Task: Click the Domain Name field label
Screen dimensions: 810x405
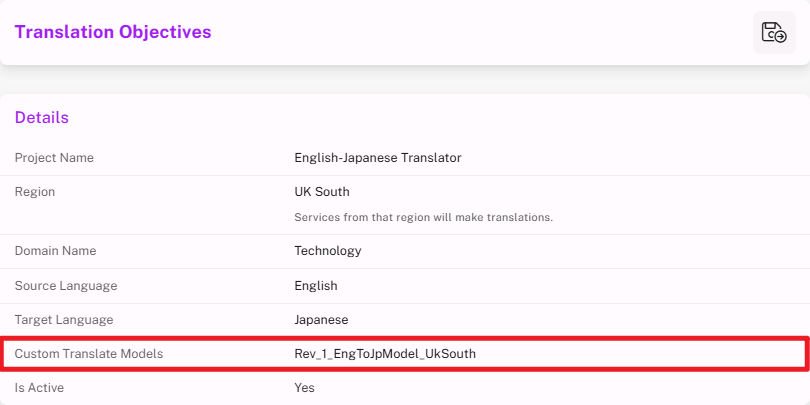Action: [x=55, y=251]
